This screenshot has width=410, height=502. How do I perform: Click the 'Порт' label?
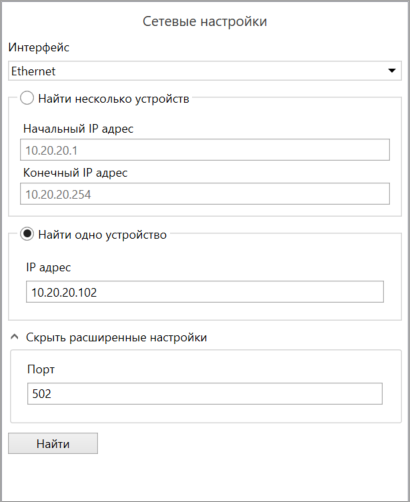pos(41,369)
